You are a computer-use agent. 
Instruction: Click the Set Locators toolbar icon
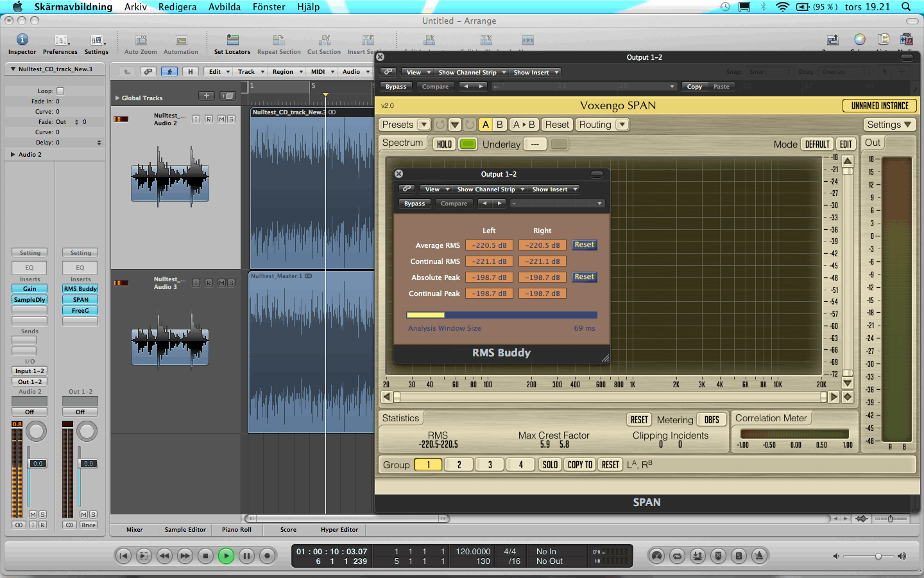pyautogui.click(x=232, y=40)
